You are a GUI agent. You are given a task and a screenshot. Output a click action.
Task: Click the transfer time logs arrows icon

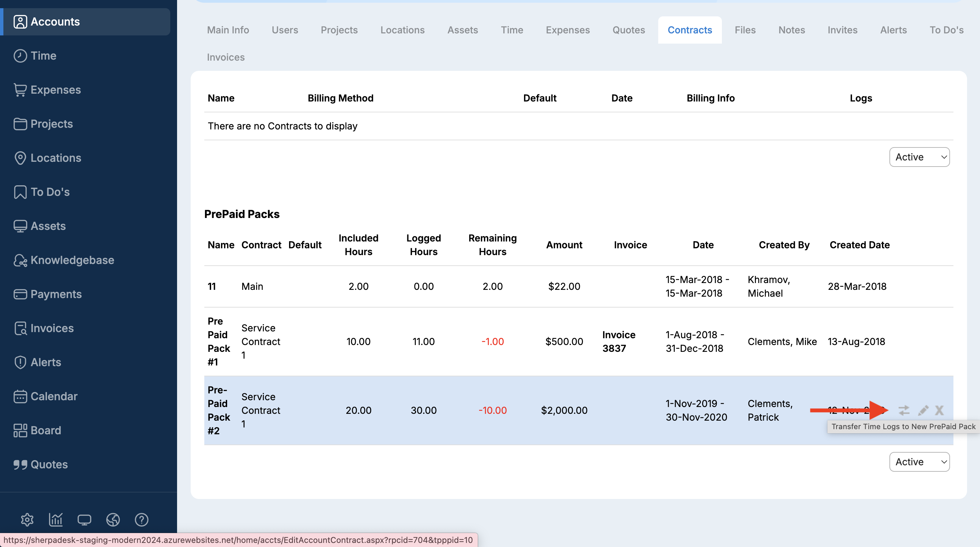[x=904, y=410]
